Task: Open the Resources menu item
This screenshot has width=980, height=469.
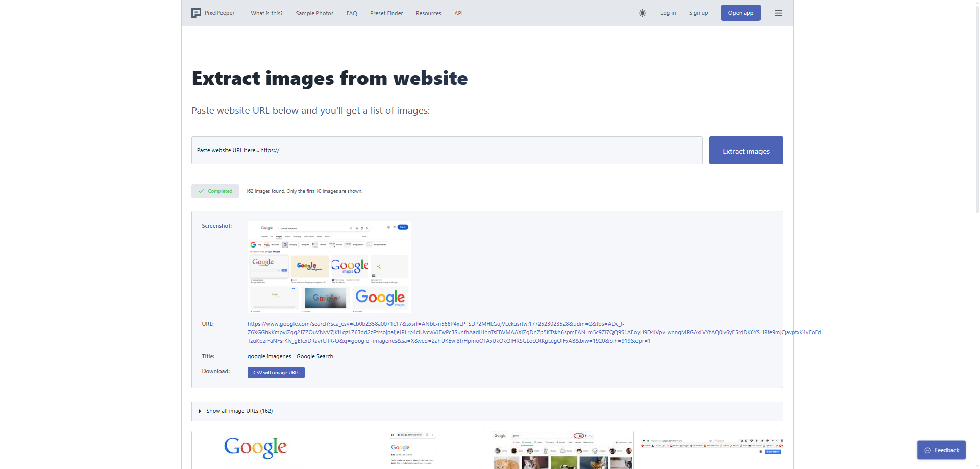Action: (x=428, y=13)
